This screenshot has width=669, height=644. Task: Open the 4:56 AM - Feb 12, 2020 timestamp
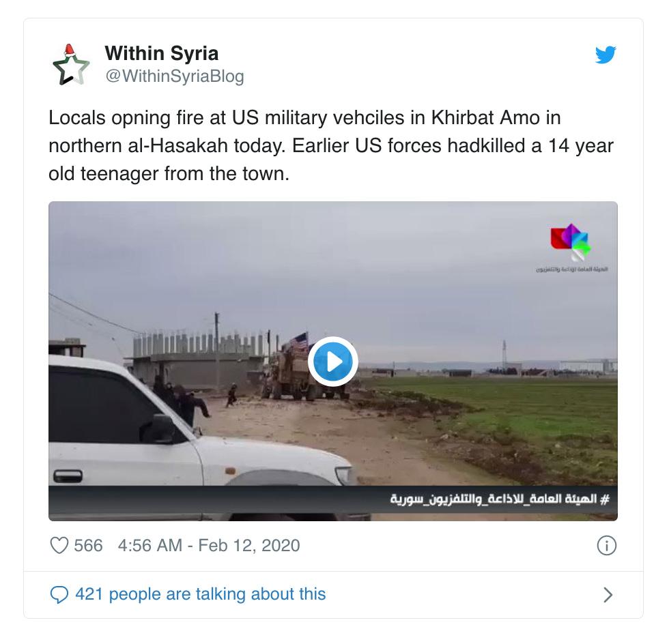(x=209, y=546)
